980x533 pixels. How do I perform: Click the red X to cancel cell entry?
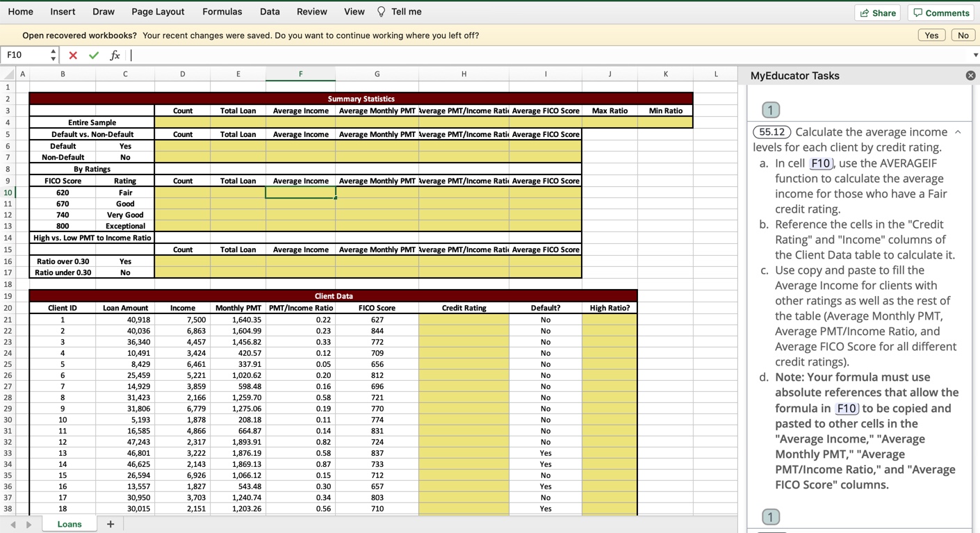tap(72, 55)
